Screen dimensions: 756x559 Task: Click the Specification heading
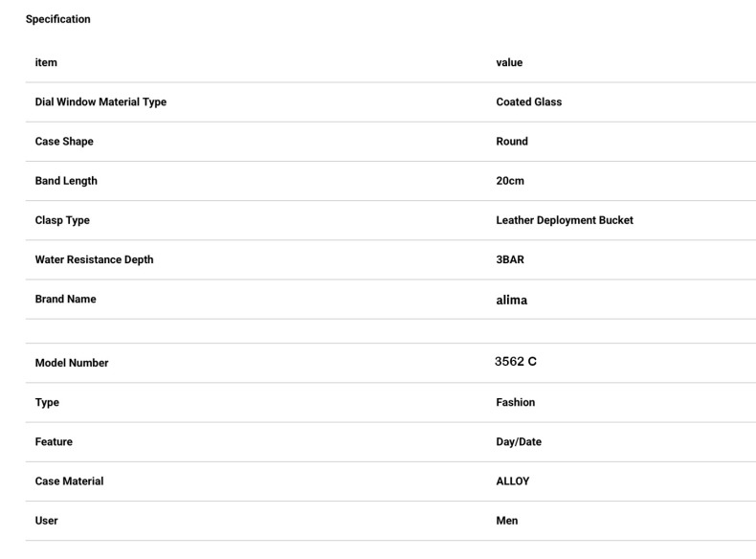(57, 19)
